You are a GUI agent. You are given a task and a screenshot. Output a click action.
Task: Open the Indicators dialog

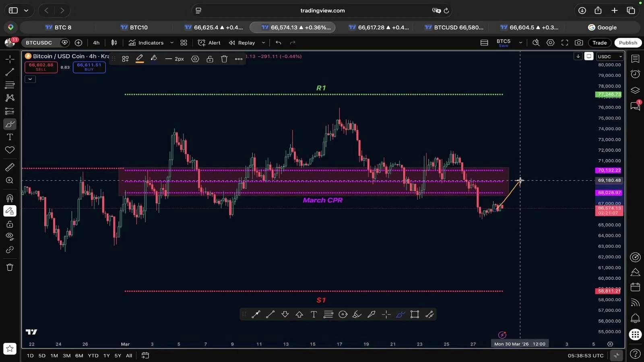coord(146,43)
